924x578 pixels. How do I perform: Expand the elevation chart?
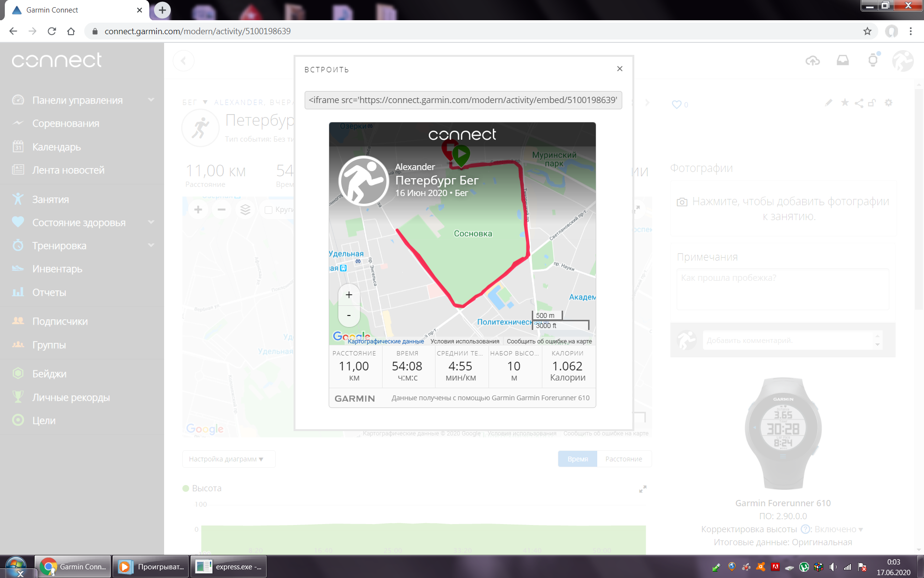point(642,489)
